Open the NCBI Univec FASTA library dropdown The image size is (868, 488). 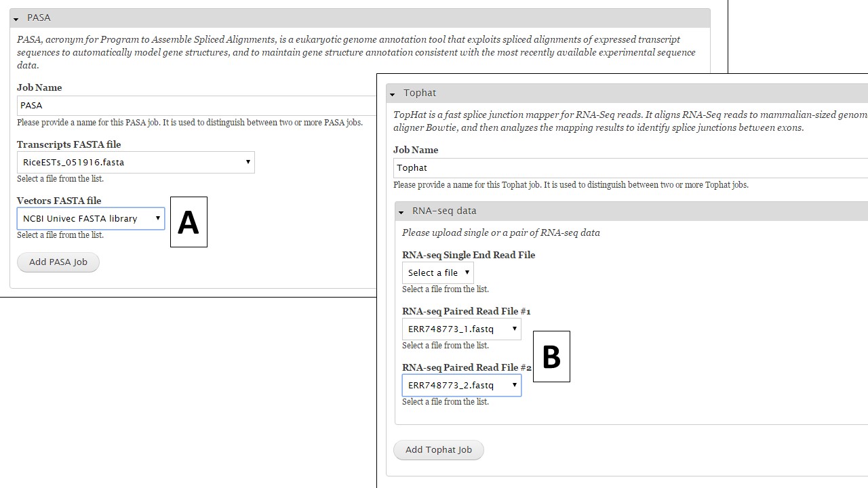click(x=91, y=219)
